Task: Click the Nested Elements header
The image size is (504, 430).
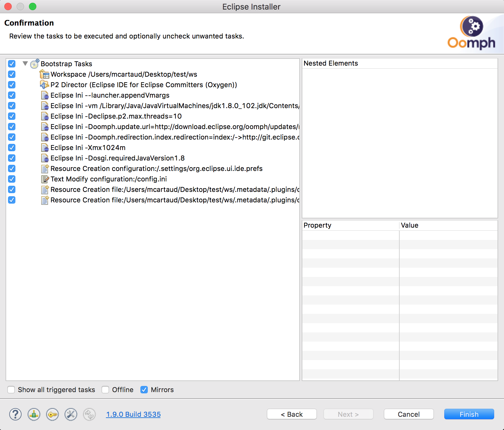Action: [400, 63]
